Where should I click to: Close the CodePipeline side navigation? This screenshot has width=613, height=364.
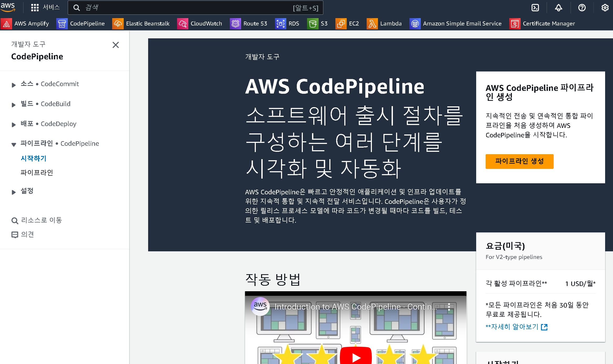[x=116, y=45]
